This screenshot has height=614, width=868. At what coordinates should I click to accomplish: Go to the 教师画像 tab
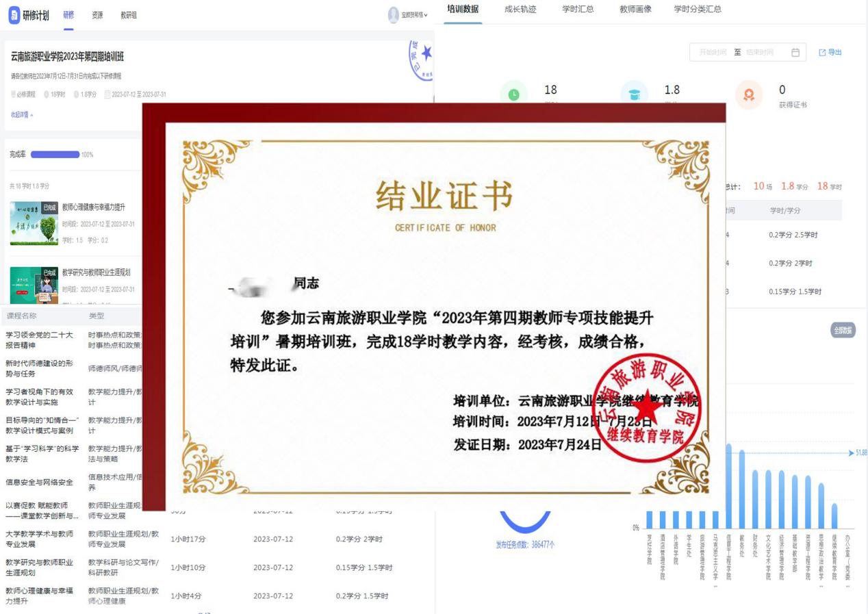[635, 9]
